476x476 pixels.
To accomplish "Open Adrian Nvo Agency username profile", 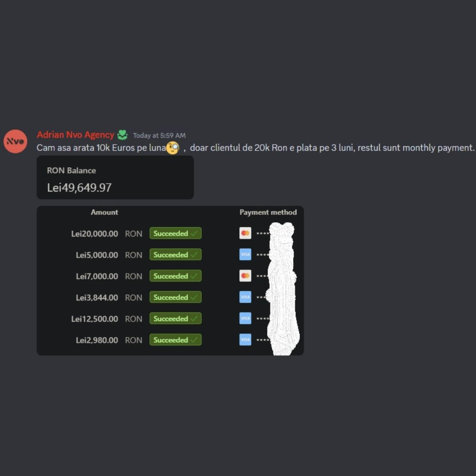I will (x=75, y=135).
